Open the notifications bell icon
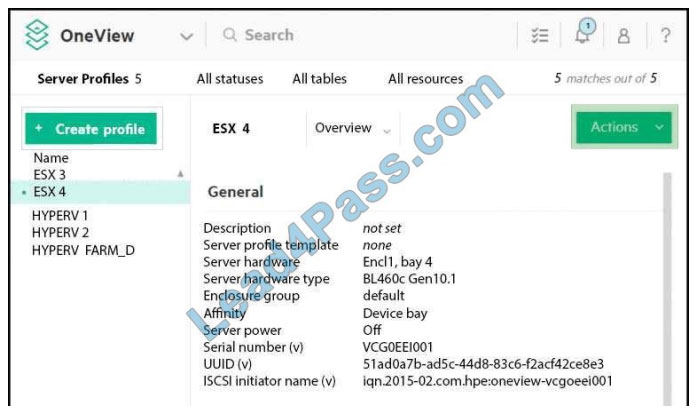The image size is (696, 420). tap(584, 32)
